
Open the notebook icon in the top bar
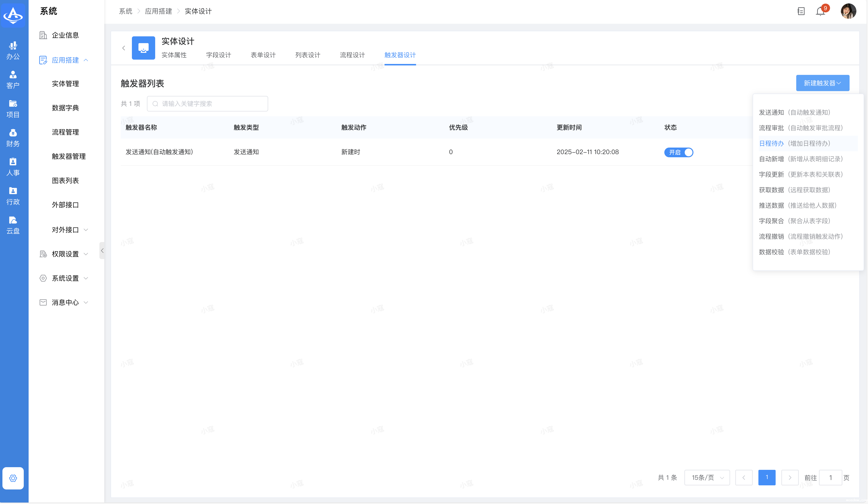pos(801,11)
